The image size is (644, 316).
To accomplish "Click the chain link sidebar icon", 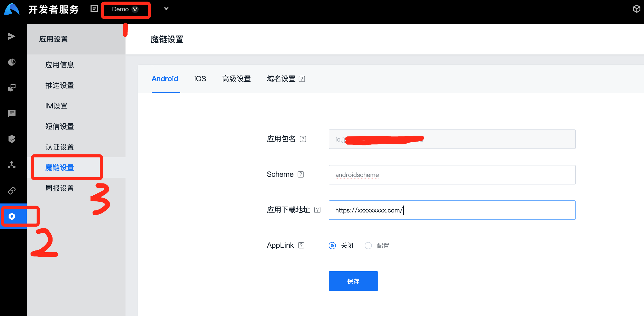I will pyautogui.click(x=12, y=191).
